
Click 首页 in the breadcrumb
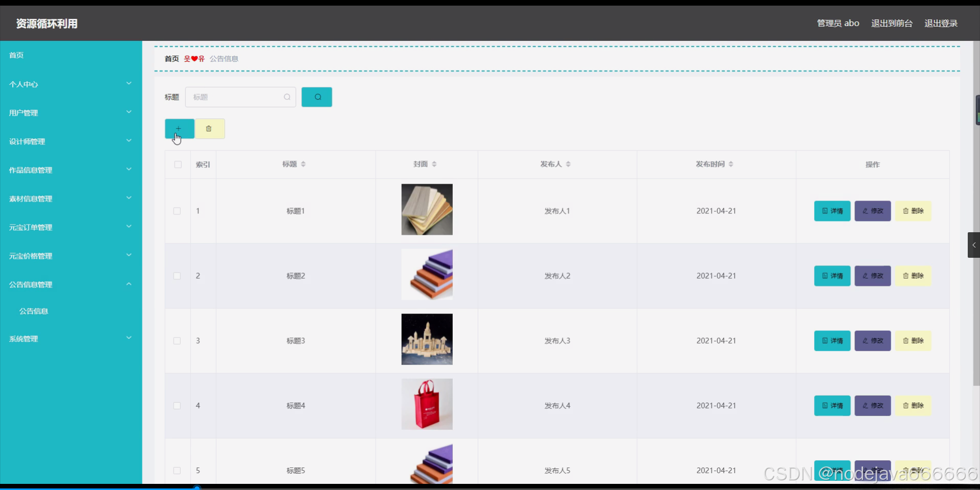(x=171, y=59)
